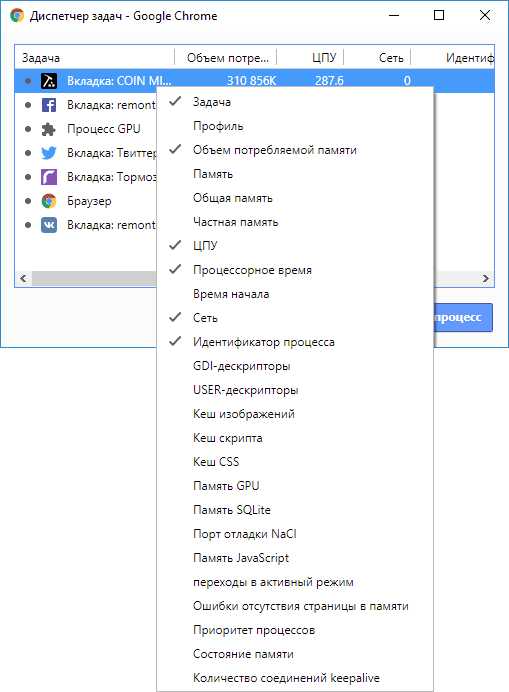
Task: Sort by Объем потре... column header
Action: (x=226, y=57)
